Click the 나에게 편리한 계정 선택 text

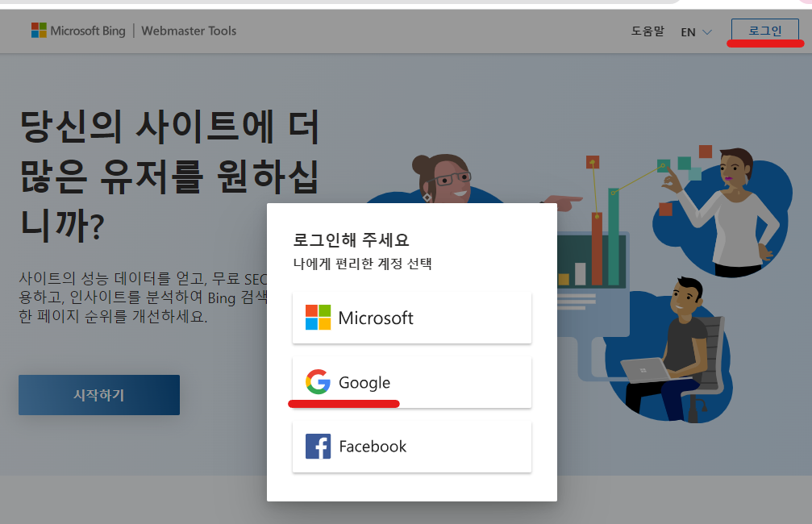[x=363, y=264]
